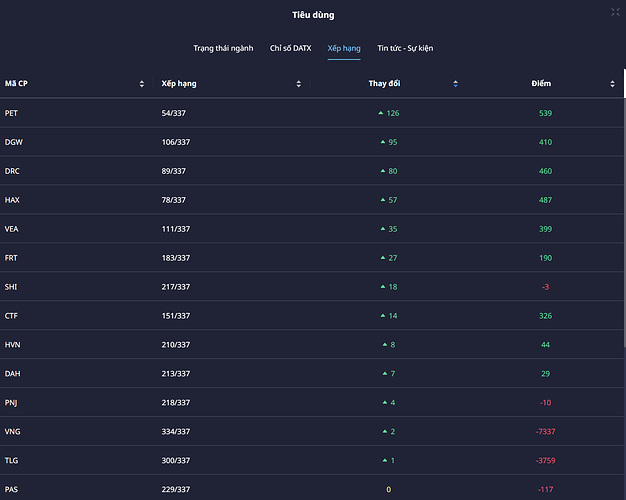Select the Xếp hạng tab
Viewport: 626px width, 500px height.
tap(344, 48)
